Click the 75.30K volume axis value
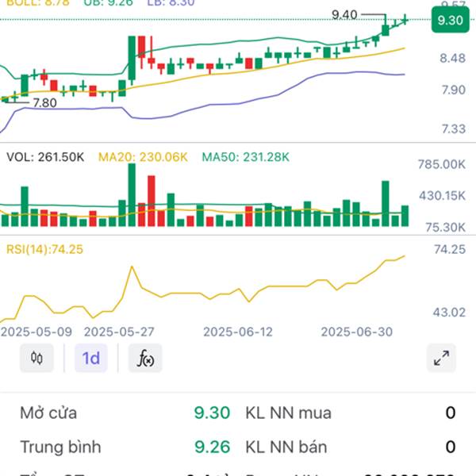 (x=445, y=228)
